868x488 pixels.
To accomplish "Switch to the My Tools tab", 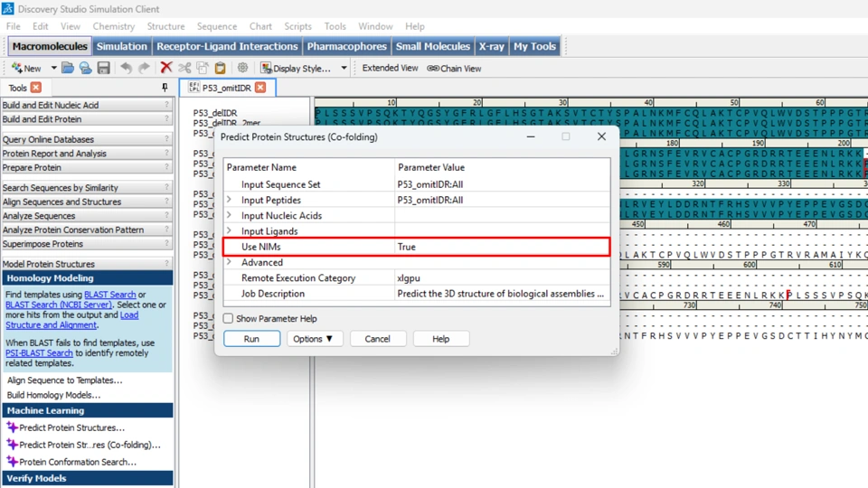I will pos(534,46).
